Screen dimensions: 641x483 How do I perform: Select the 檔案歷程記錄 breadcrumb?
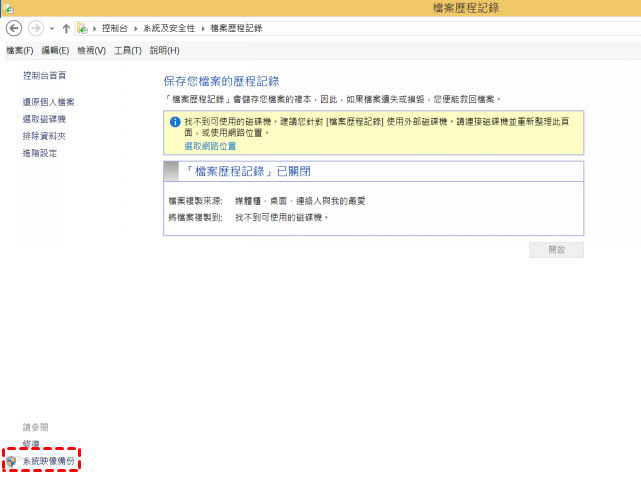pos(236,28)
